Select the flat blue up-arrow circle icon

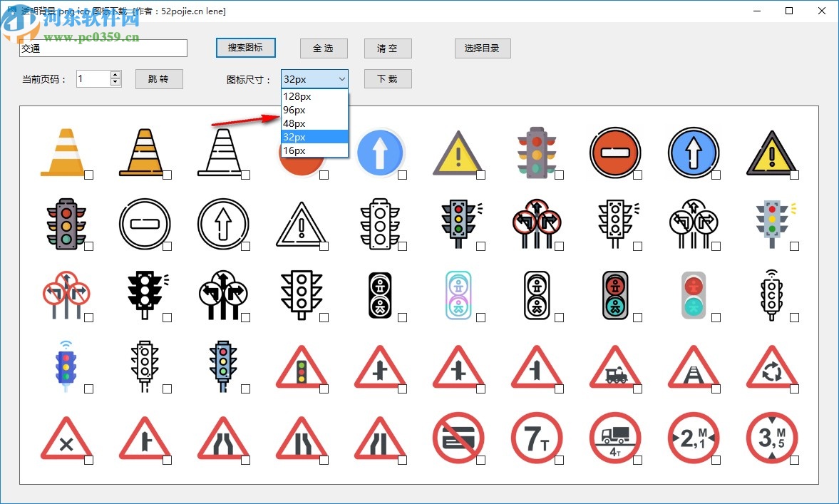[x=380, y=153]
